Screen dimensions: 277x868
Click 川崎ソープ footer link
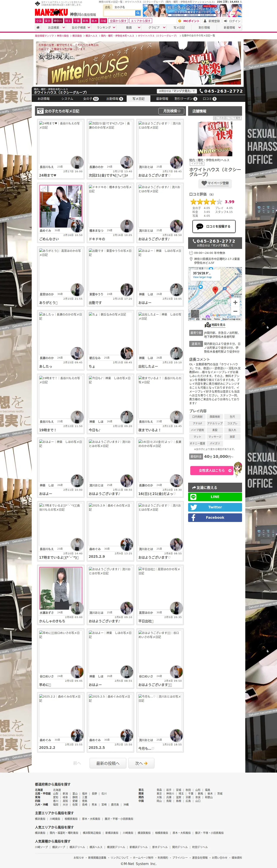41,847
